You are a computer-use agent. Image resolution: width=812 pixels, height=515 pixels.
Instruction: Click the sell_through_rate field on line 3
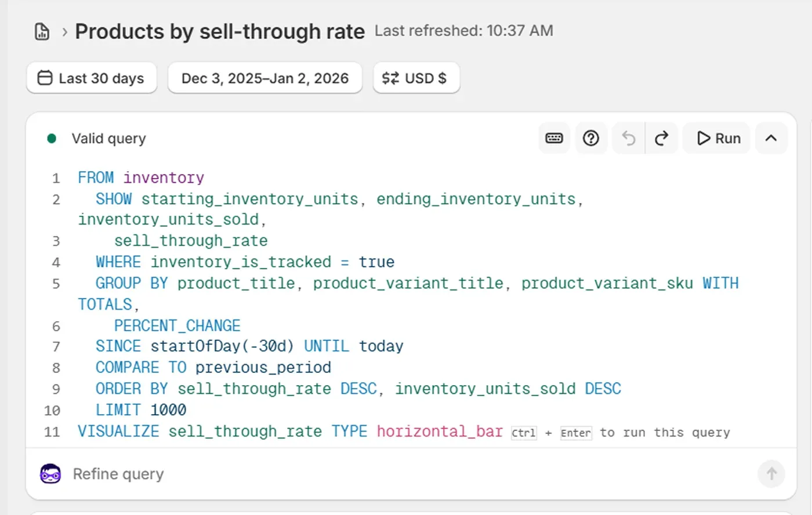click(190, 240)
